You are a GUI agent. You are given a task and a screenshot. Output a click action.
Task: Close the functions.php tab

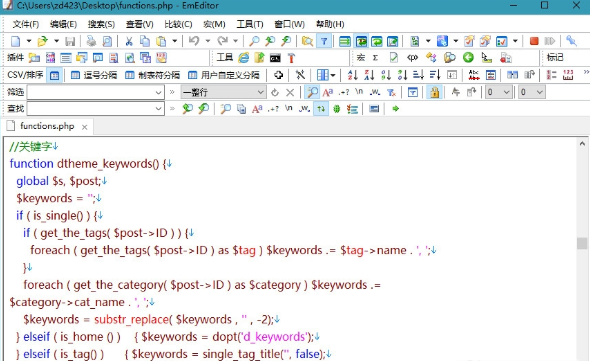tap(85, 127)
